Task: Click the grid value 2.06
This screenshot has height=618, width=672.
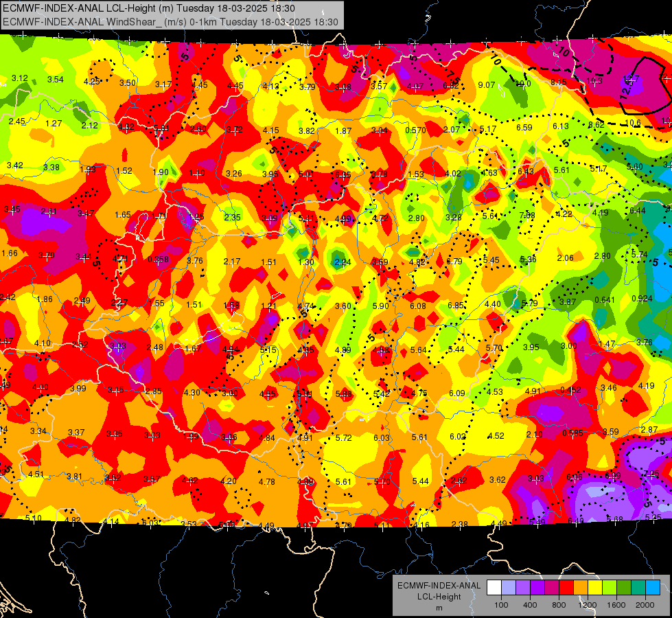Action: point(566,257)
